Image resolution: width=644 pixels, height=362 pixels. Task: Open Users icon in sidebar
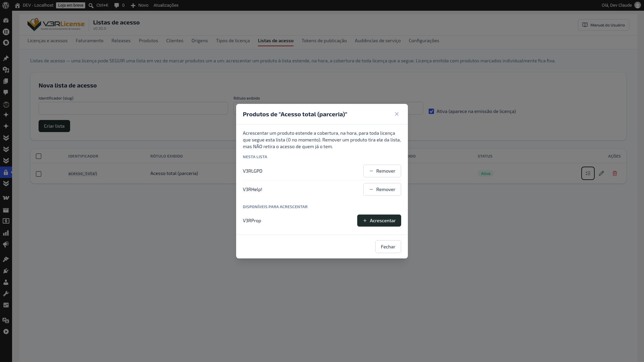coord(6,282)
